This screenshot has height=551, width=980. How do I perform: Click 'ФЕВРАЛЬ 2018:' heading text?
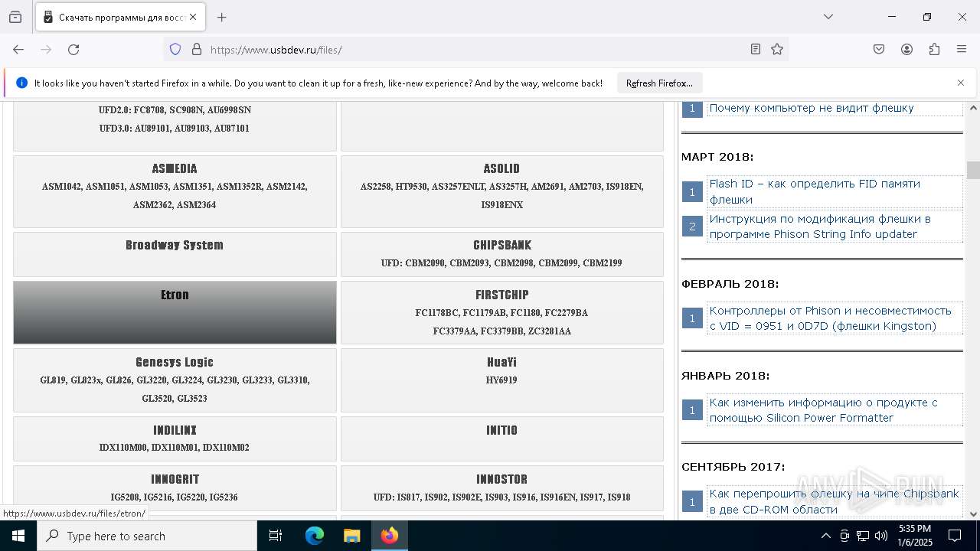point(730,284)
